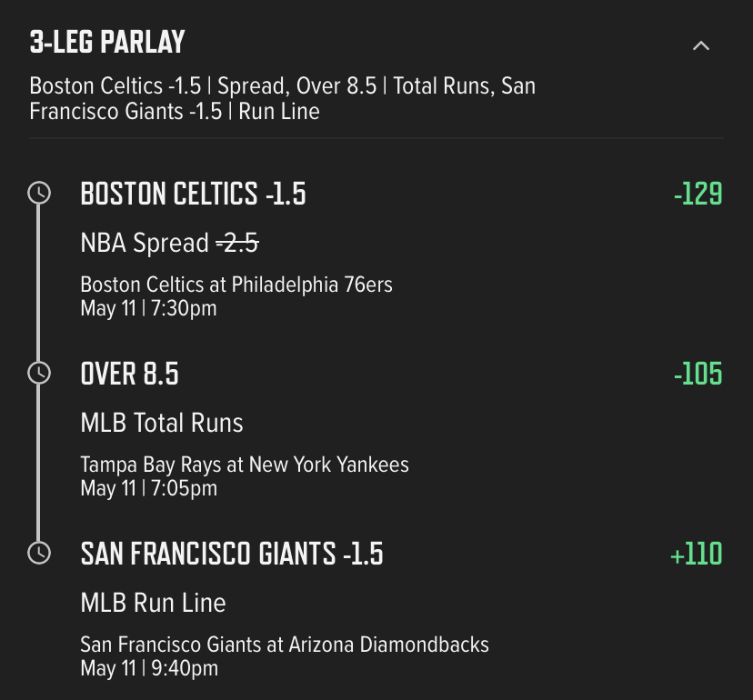Open Tampa Bay Rays at New York Yankees matchup
Image resolution: width=753 pixels, height=700 pixels.
245,465
